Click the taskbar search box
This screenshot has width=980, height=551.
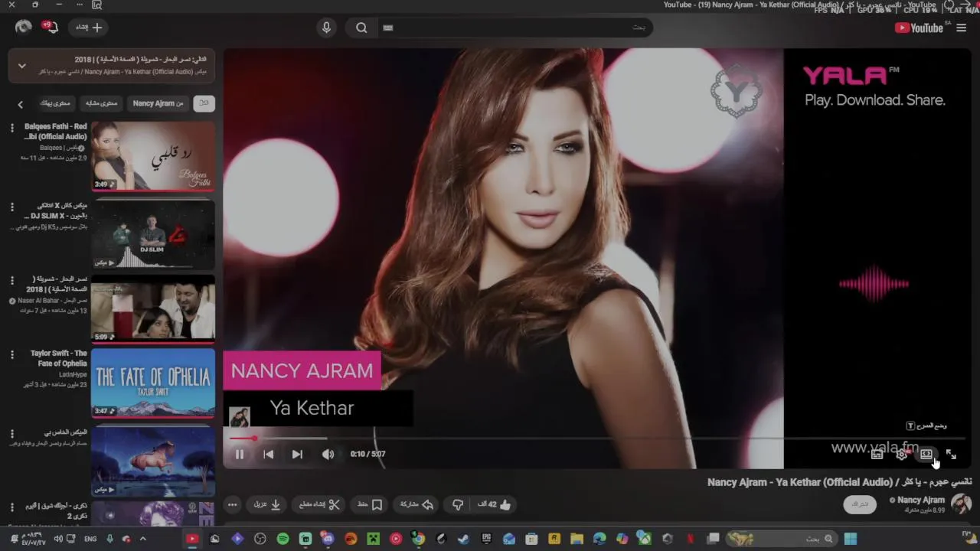point(780,539)
